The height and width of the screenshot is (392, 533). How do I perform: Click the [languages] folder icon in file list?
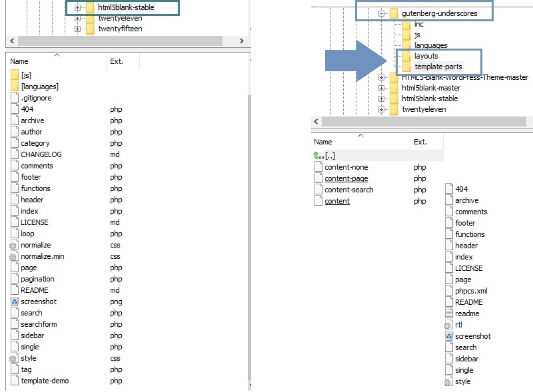pos(15,87)
